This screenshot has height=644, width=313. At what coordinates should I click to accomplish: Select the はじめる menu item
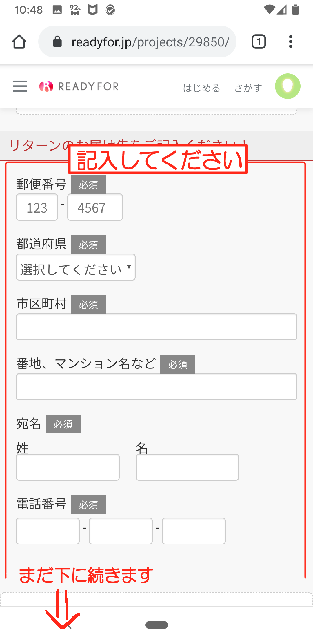[x=202, y=88]
